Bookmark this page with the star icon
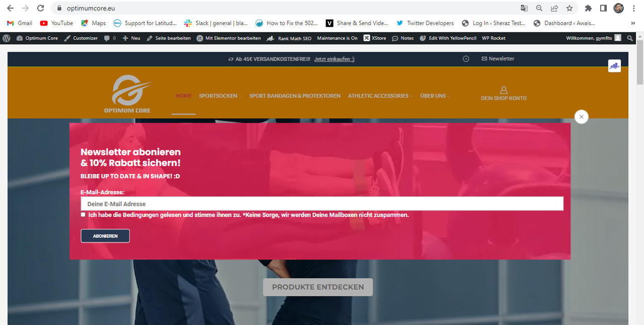The image size is (644, 325). pos(570,8)
